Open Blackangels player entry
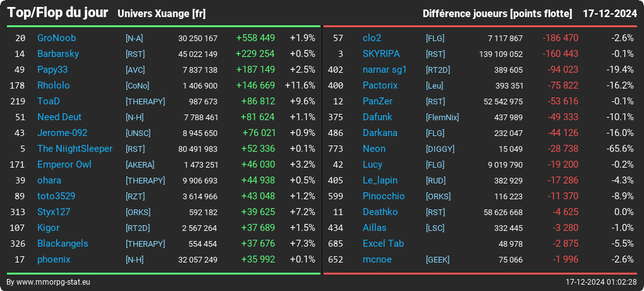Screen dimensions: 644x291 pos(63,244)
